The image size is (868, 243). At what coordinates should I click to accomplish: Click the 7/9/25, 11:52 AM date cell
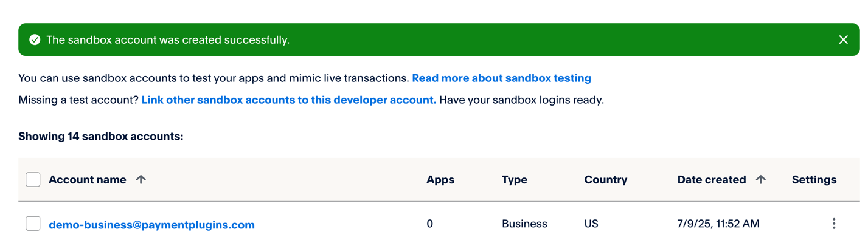click(718, 224)
